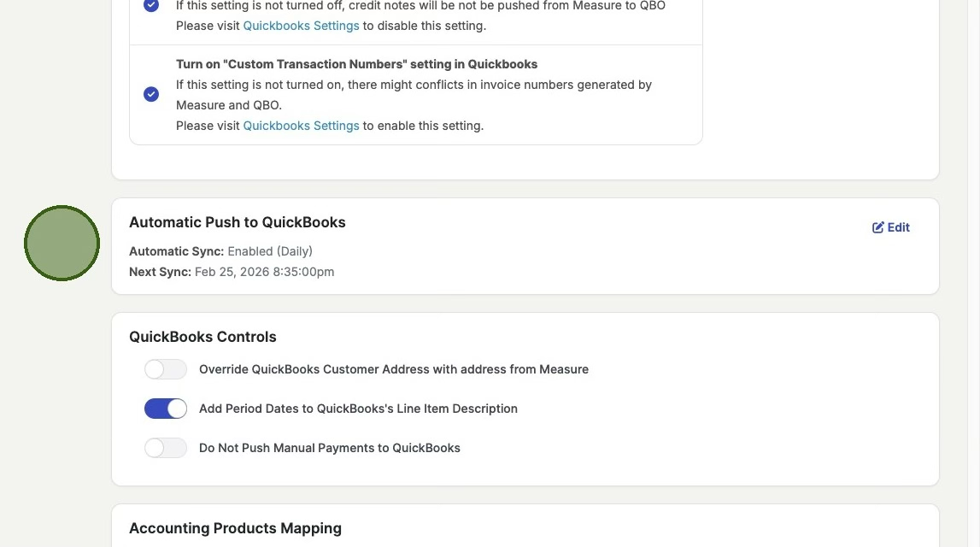Viewport: 980px width, 547px height.
Task: Click the large green circle
Action: point(62,243)
